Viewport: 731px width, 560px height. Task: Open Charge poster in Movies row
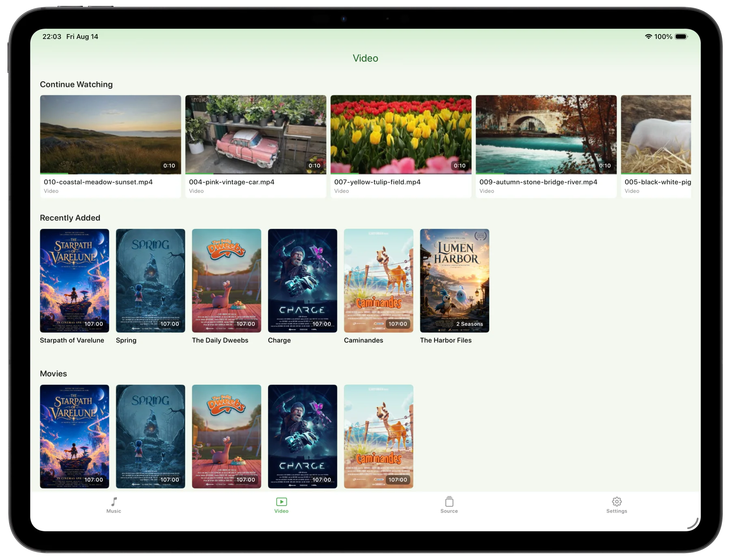click(302, 436)
